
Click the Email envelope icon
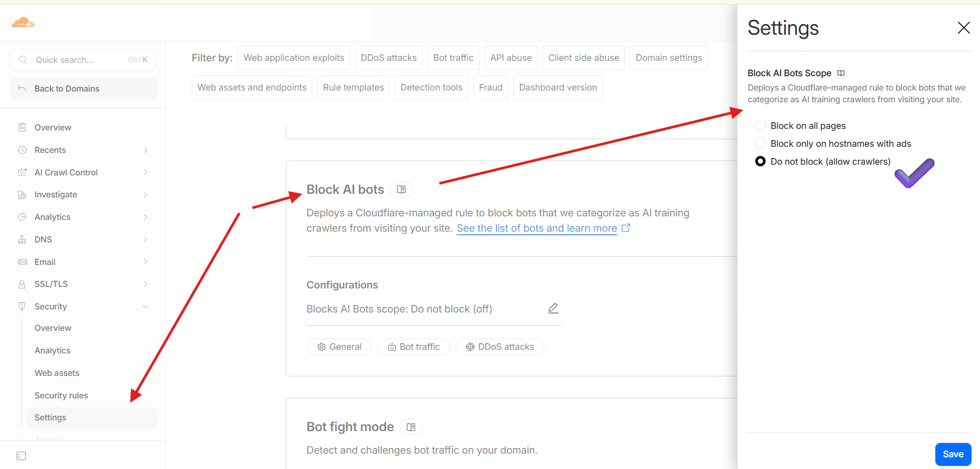pyautogui.click(x=22, y=262)
